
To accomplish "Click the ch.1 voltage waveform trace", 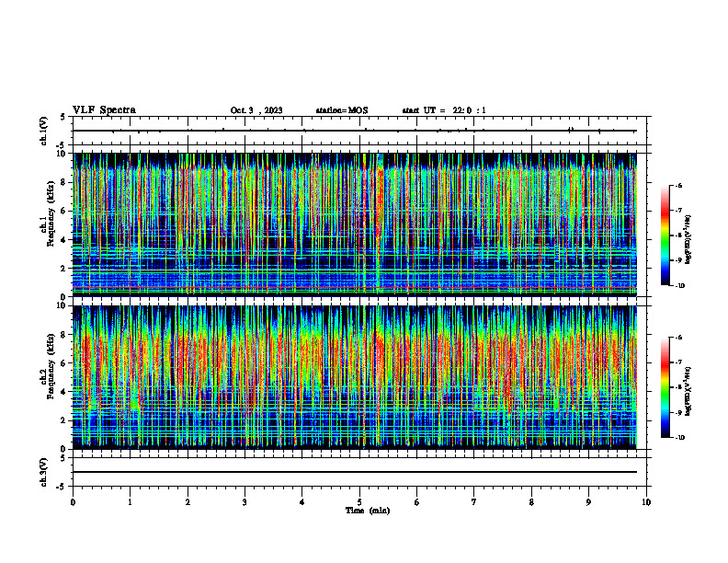I will point(355,131).
